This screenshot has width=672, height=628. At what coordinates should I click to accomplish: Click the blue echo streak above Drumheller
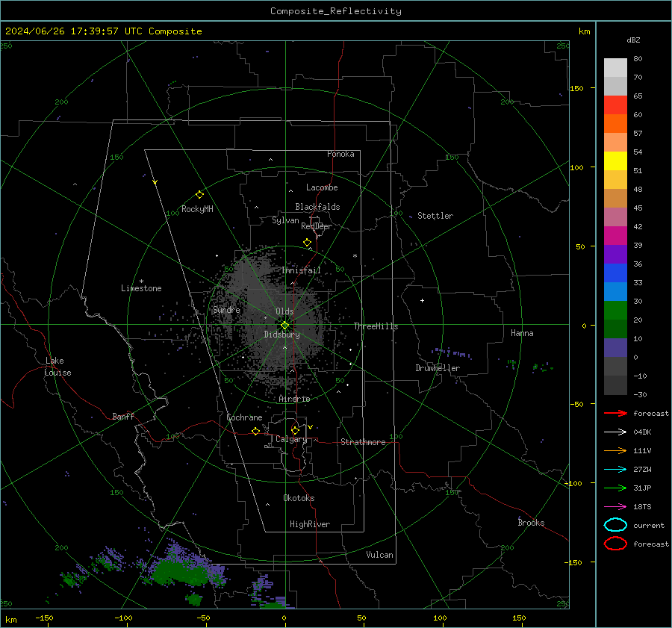tap(451, 352)
